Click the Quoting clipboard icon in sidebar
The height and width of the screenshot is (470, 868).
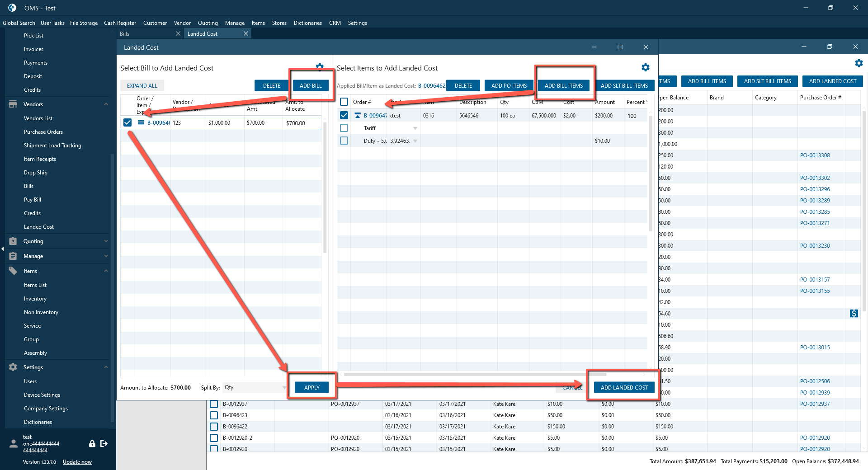coord(13,241)
